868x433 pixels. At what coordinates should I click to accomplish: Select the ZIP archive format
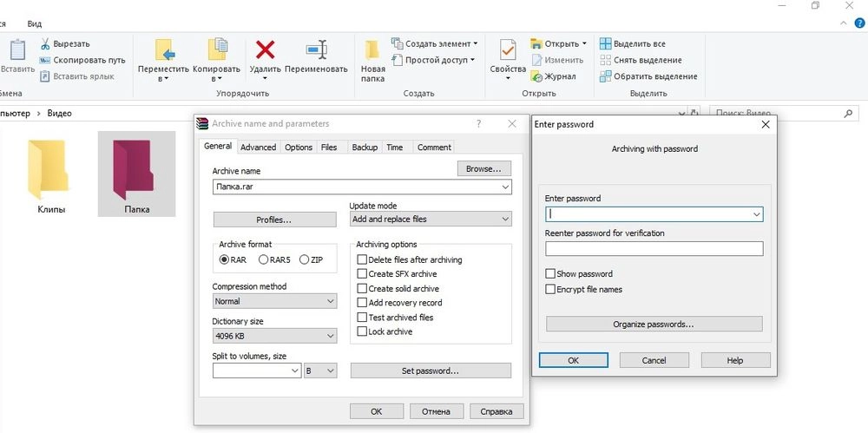click(304, 259)
